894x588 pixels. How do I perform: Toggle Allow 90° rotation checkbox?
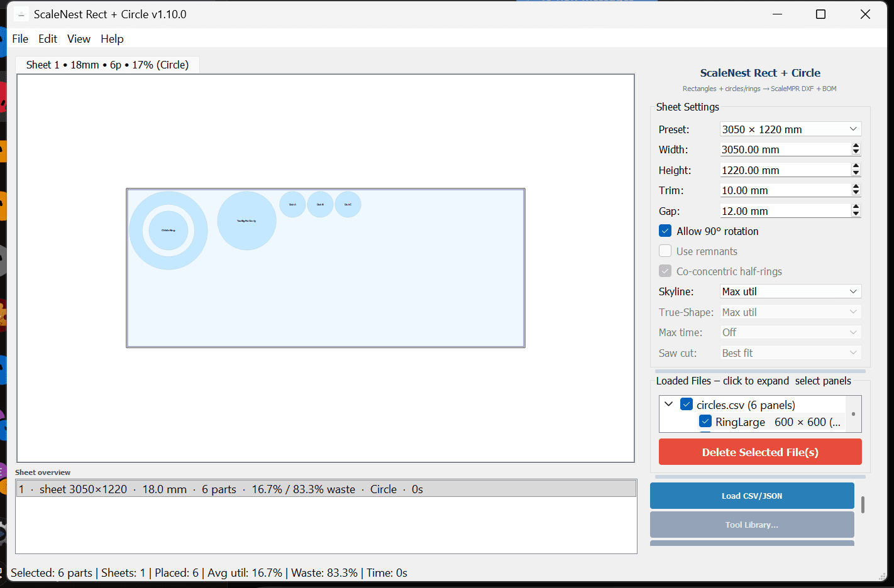[x=665, y=231]
